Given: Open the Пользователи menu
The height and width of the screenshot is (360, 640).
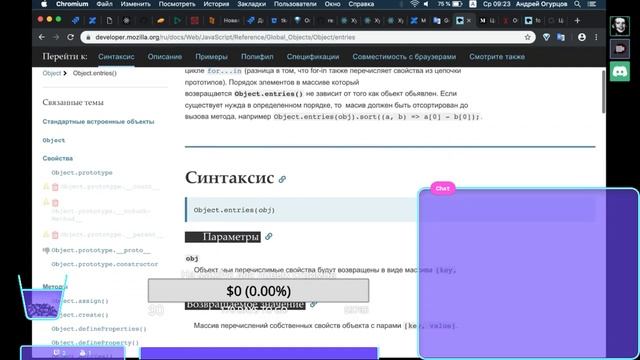Looking at the screenshot, I should (295, 4).
